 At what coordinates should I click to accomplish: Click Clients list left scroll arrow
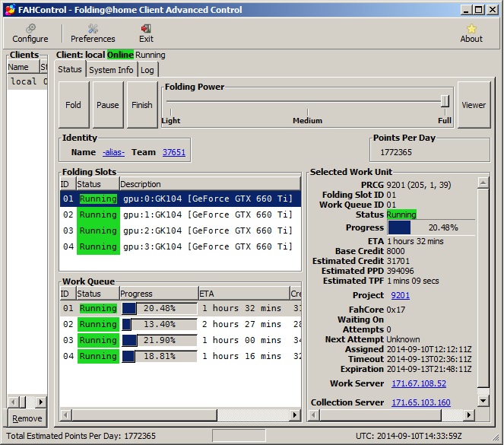[13, 402]
